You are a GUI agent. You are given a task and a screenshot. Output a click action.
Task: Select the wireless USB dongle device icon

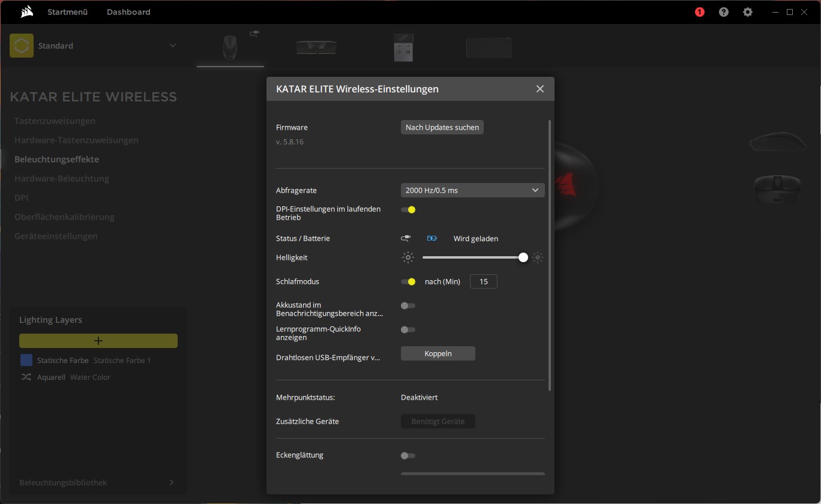[x=403, y=47]
